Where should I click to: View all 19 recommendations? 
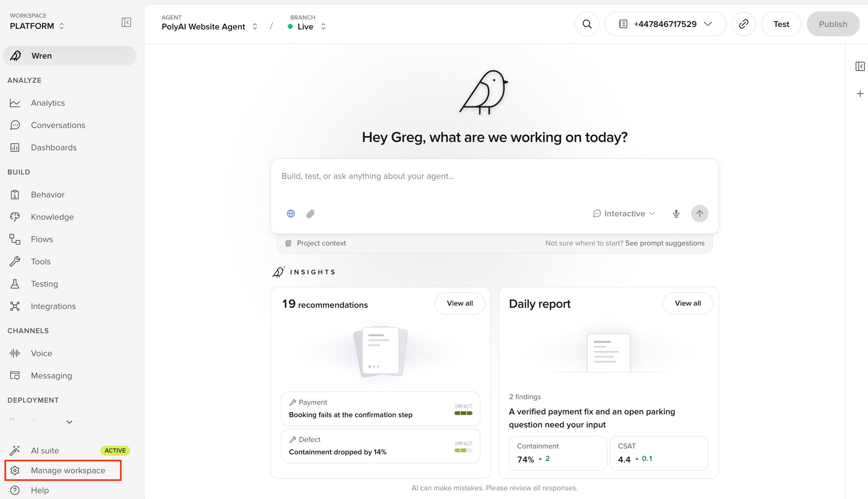(460, 303)
